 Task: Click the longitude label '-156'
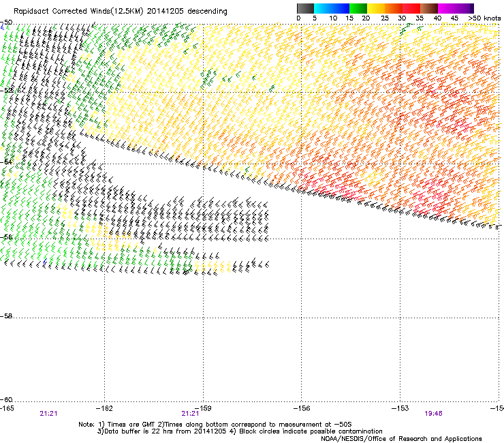(x=302, y=408)
